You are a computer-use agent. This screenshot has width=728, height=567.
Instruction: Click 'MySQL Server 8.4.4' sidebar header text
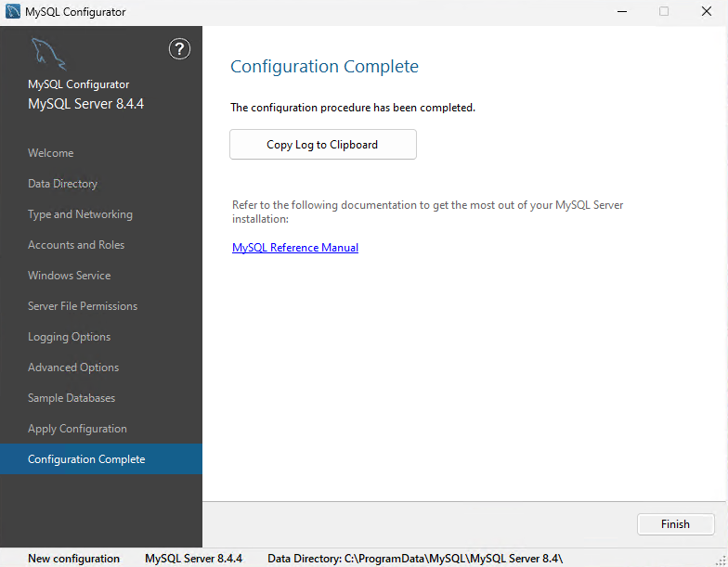click(x=85, y=104)
